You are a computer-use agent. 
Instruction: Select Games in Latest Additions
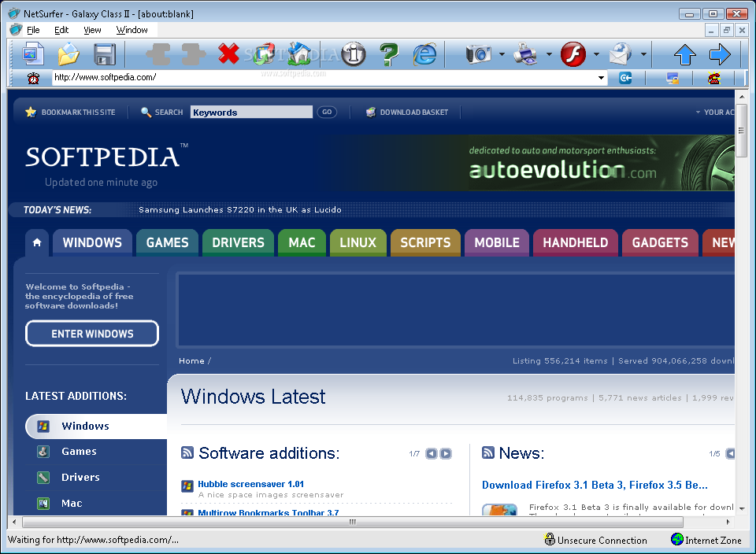[79, 452]
